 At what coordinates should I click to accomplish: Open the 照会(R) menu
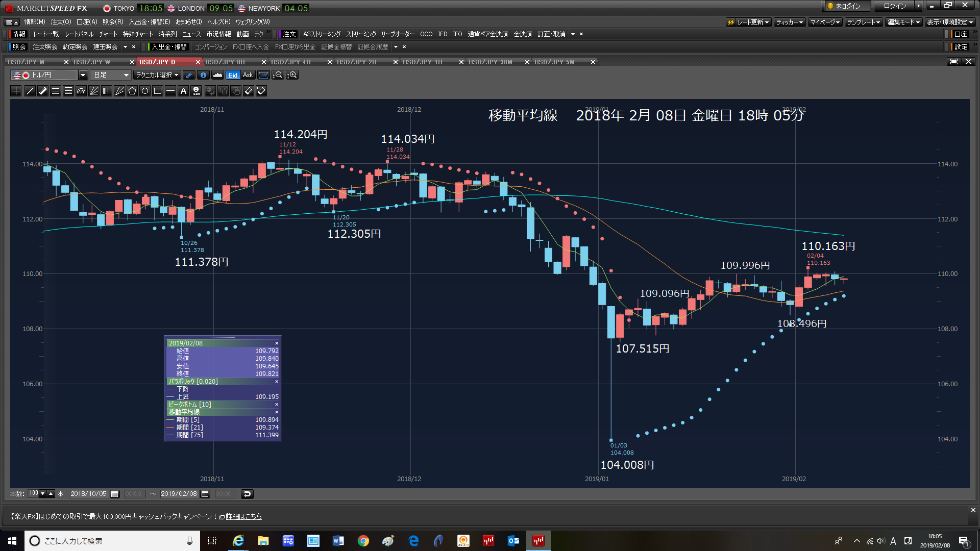(113, 22)
